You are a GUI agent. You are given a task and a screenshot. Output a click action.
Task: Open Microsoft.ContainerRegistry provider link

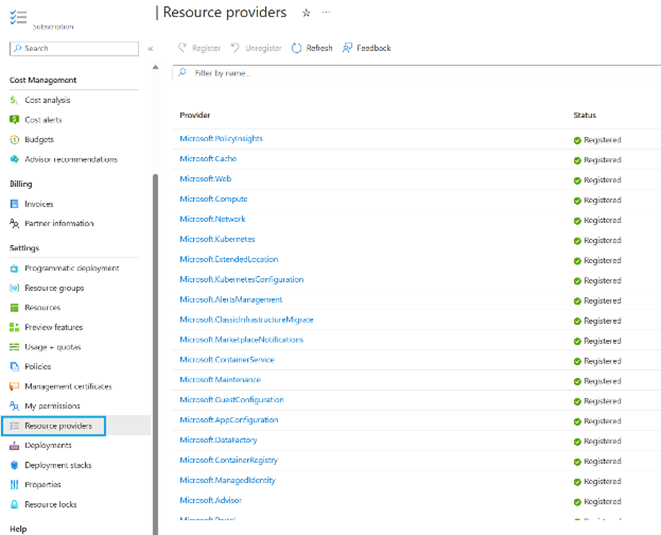pyautogui.click(x=229, y=460)
